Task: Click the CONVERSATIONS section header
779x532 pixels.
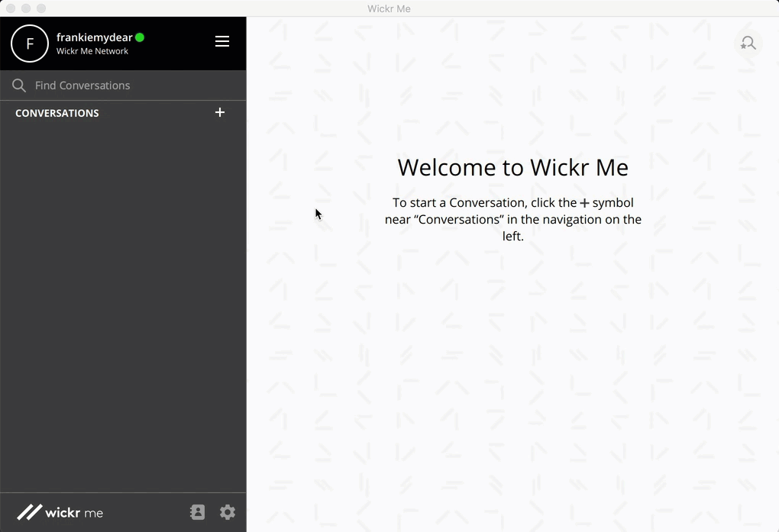Action: 57,113
